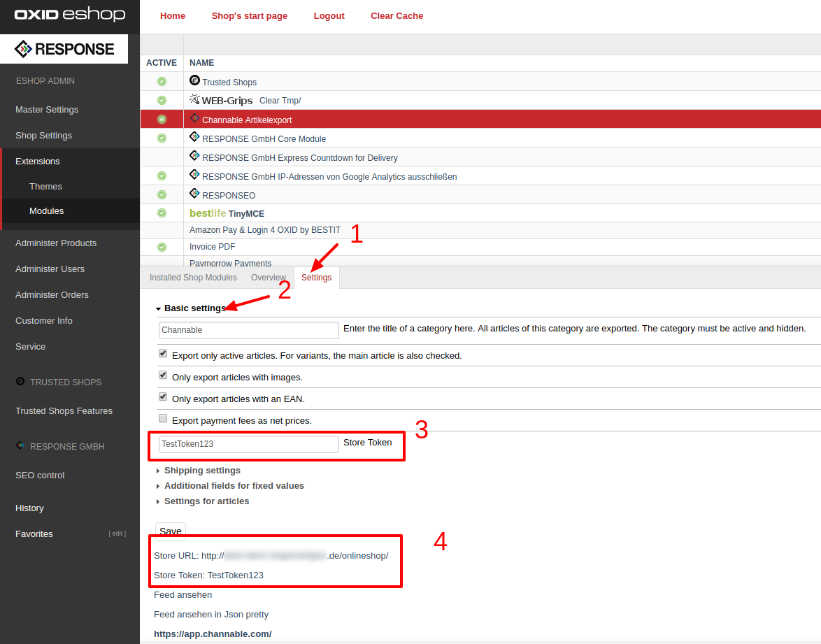Click the Store Token input field
Viewport: 821px width, 644px height.
coord(249,444)
